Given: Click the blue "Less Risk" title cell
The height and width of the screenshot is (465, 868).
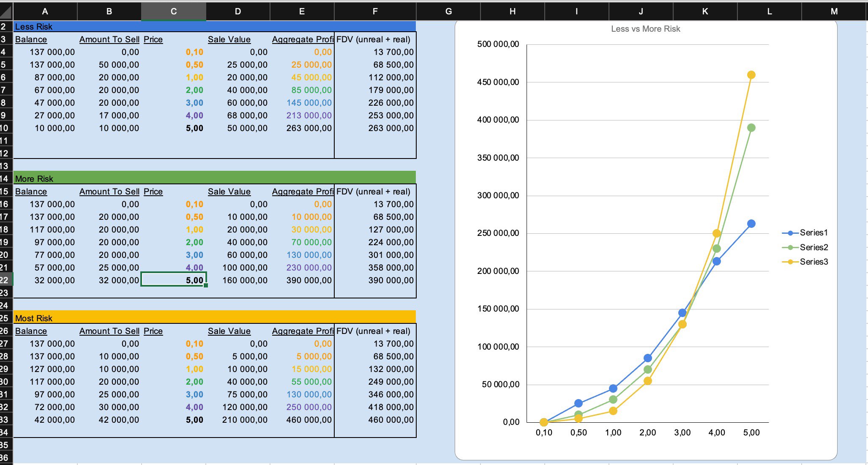Looking at the screenshot, I should pos(34,27).
